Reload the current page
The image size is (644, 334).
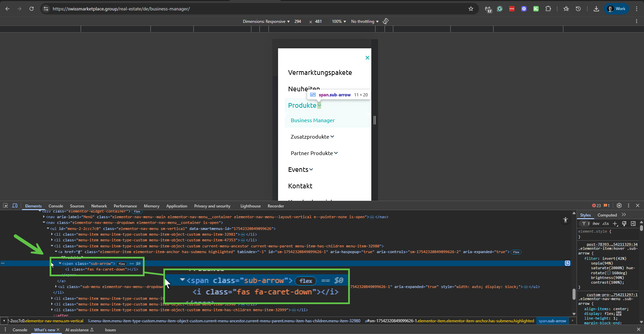(32, 9)
